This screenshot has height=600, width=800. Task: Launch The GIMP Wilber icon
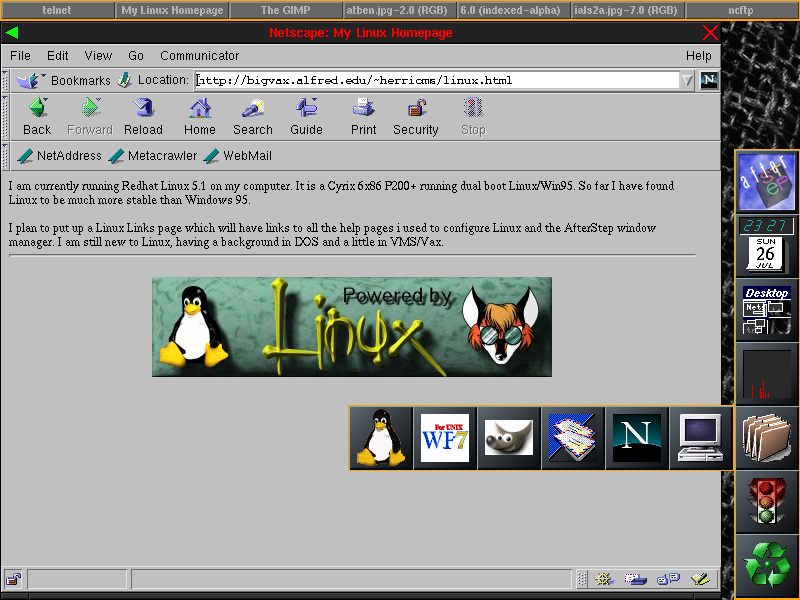tap(509, 438)
